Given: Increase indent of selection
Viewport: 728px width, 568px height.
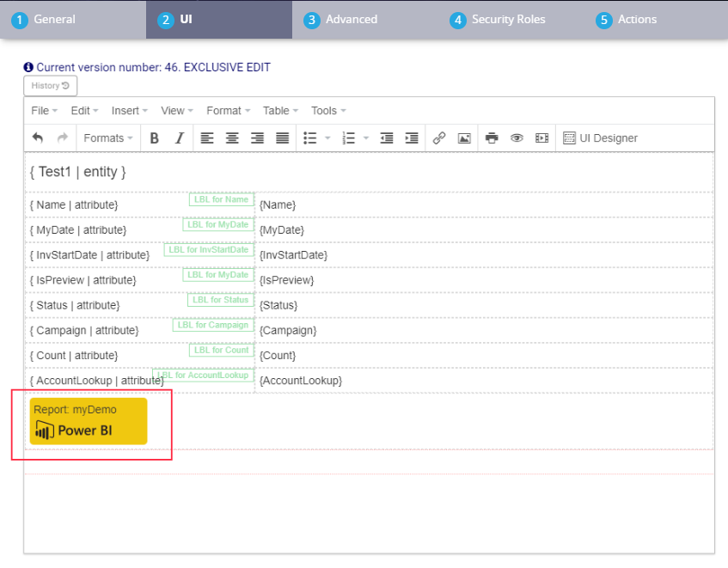Looking at the screenshot, I should click(412, 138).
